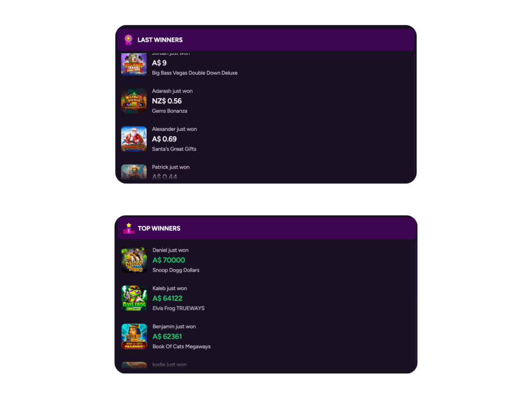This screenshot has width=532, height=399.
Task: Select the Snoop Dogg Dollars title link
Action: point(176,270)
